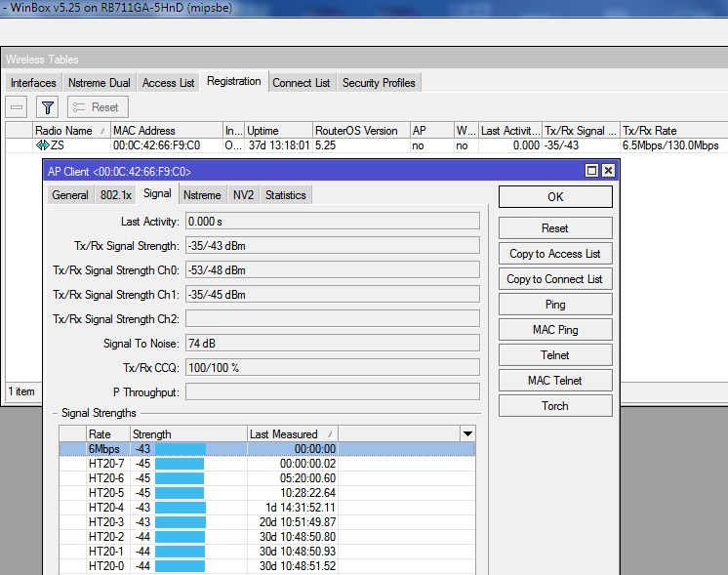Sort by Radio Name column header
Viewport: 728px width, 575px height.
pos(70,131)
